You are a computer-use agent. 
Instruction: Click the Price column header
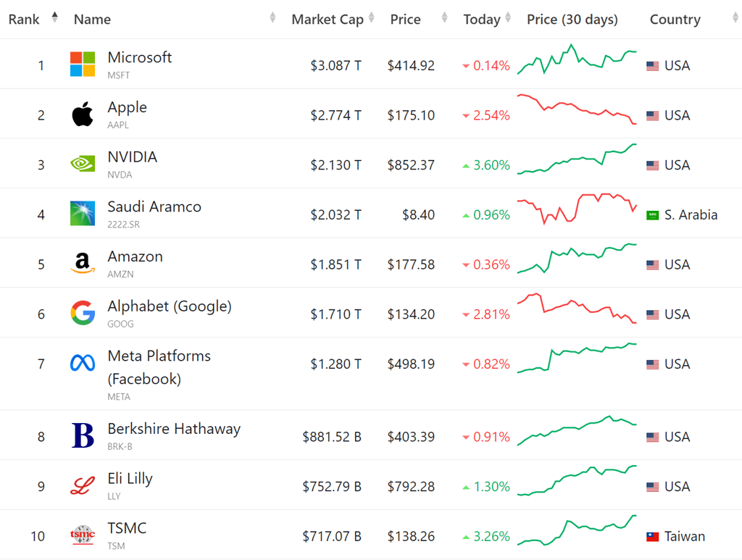(405, 20)
